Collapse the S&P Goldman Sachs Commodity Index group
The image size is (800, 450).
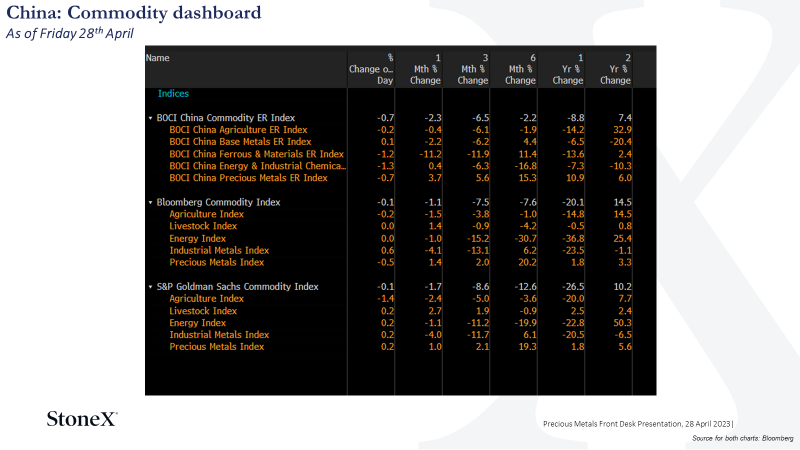151,287
